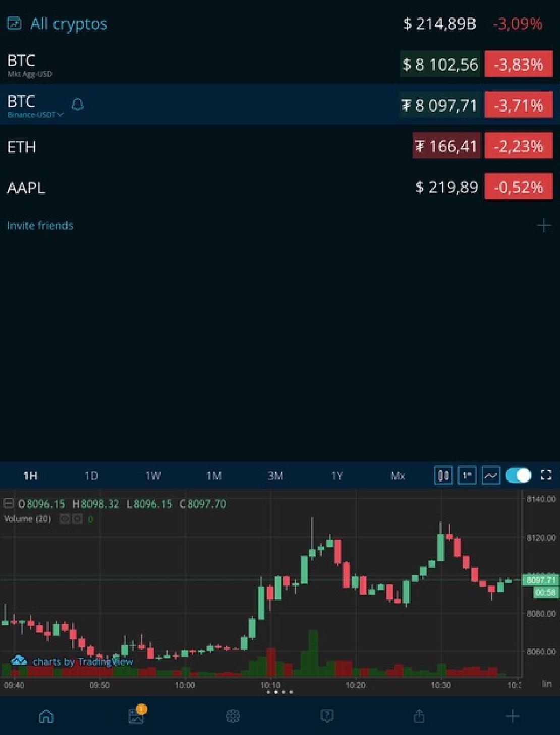Viewport: 560px width, 735px height.
Task: Click the Volume (20) indicator label
Action: pos(27,519)
